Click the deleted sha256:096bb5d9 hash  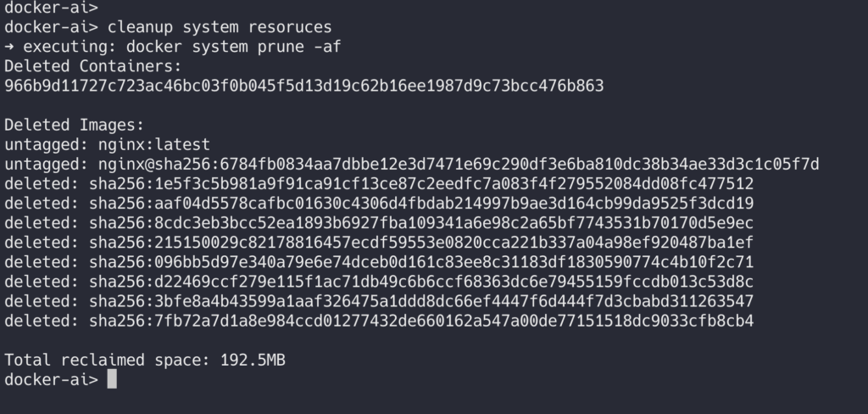click(421, 262)
